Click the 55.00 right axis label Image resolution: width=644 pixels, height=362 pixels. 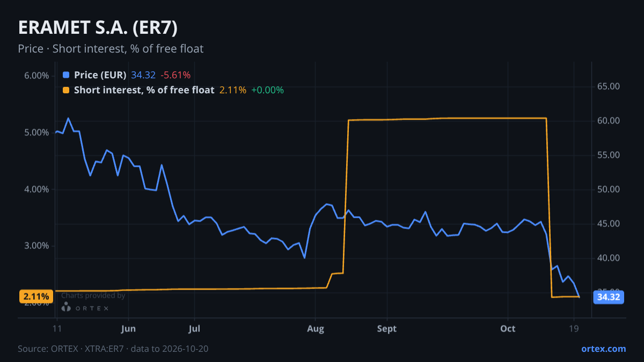609,155
